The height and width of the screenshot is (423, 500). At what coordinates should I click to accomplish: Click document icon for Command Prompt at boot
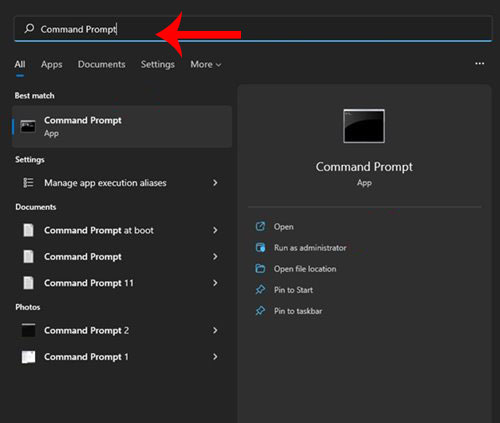(28, 230)
